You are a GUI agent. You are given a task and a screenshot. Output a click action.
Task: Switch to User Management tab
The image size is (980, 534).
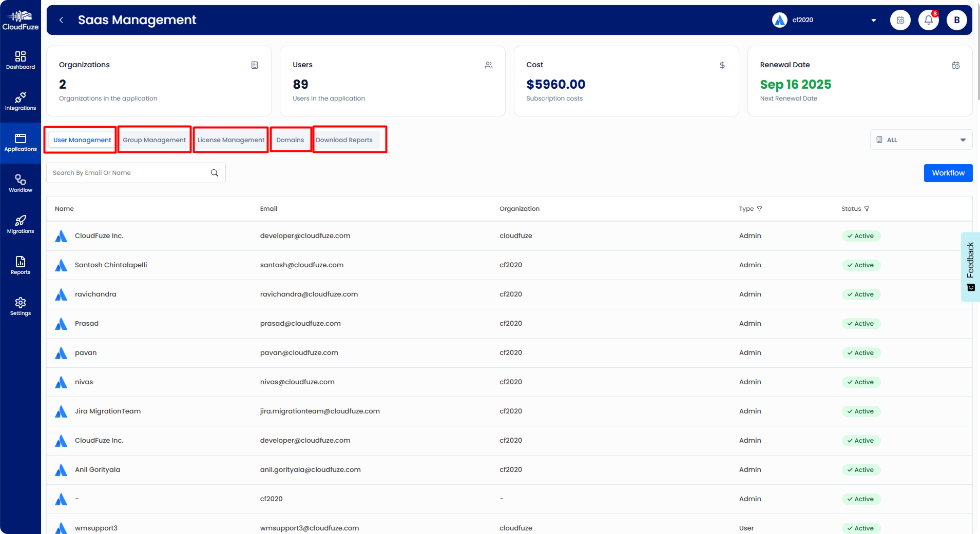click(x=82, y=140)
